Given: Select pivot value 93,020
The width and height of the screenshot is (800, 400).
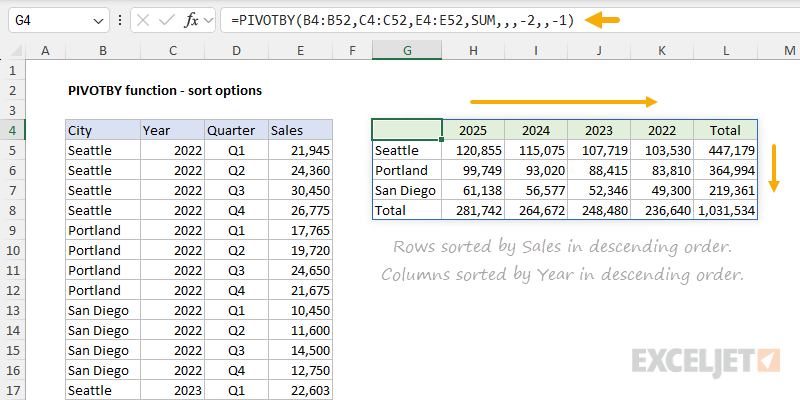Looking at the screenshot, I should click(x=536, y=170).
